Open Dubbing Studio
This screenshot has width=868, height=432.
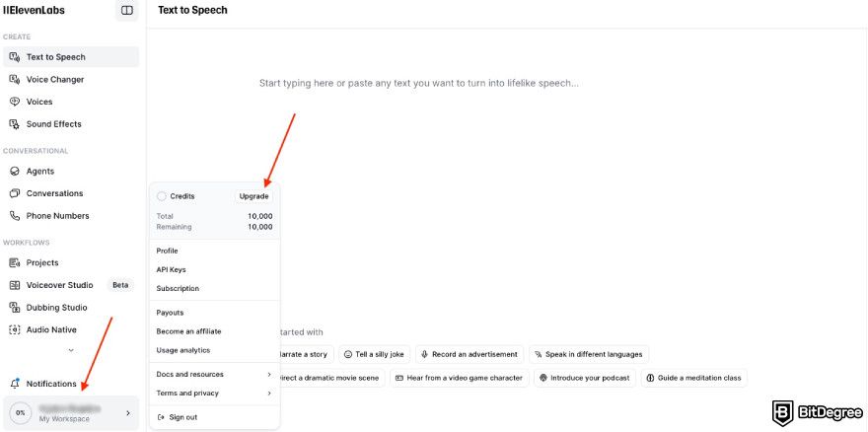(56, 307)
